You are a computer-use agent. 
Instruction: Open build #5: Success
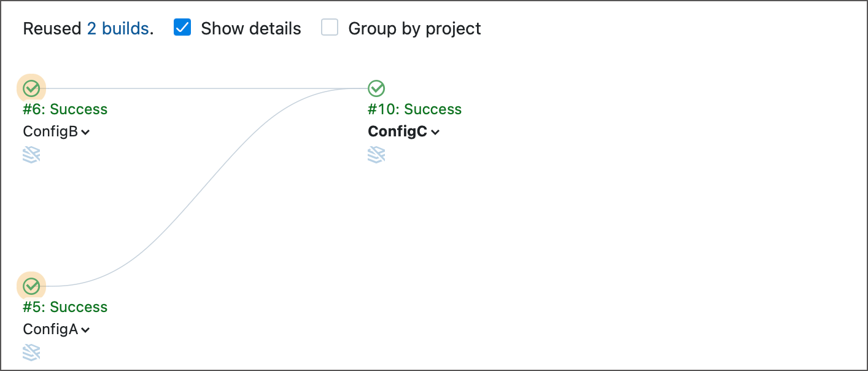coord(65,307)
